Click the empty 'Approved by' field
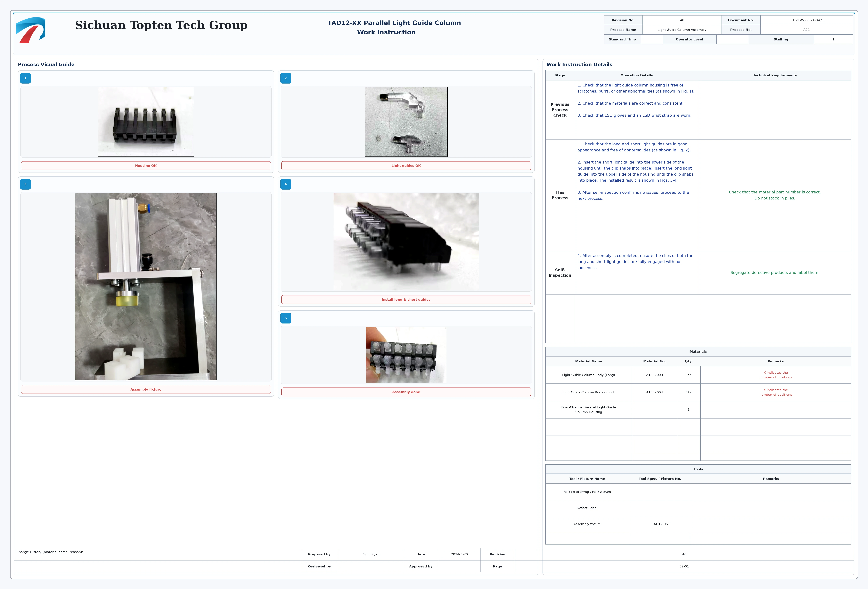This screenshot has height=589, width=868. (x=459, y=566)
